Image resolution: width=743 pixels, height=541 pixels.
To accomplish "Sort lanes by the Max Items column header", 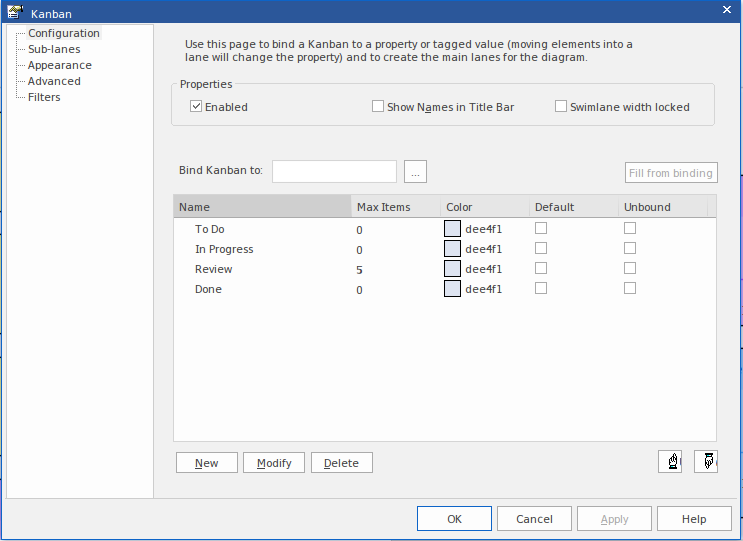I will [383, 207].
